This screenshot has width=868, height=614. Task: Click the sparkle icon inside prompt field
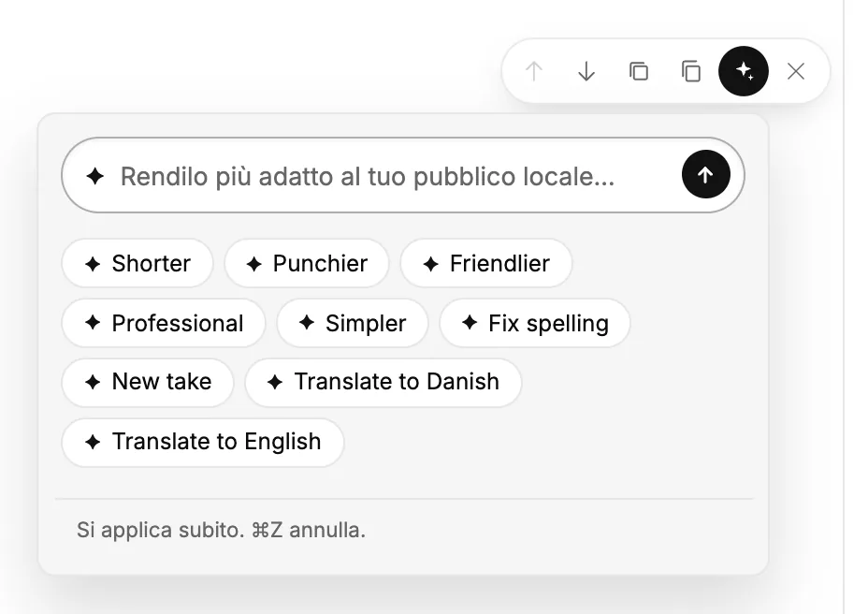(95, 177)
